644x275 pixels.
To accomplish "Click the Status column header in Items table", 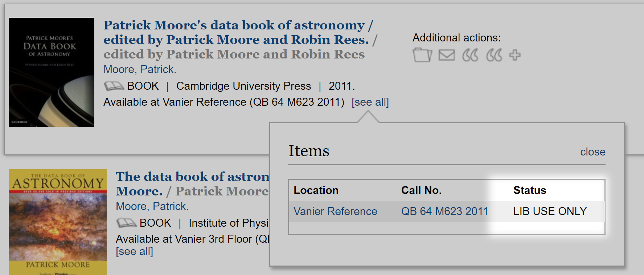I will tap(529, 190).
